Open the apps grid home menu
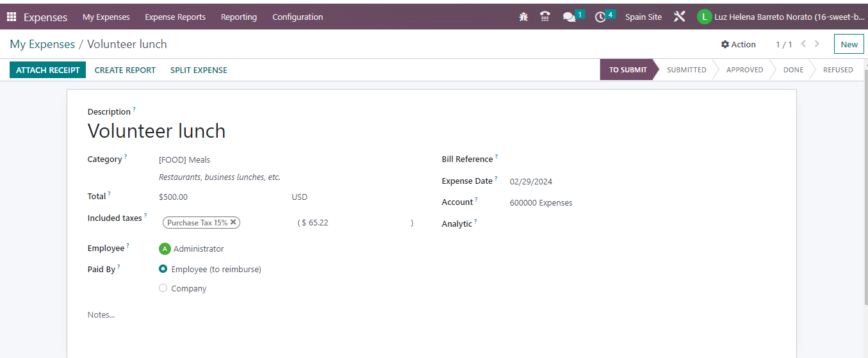This screenshot has height=358, width=868. point(12,17)
